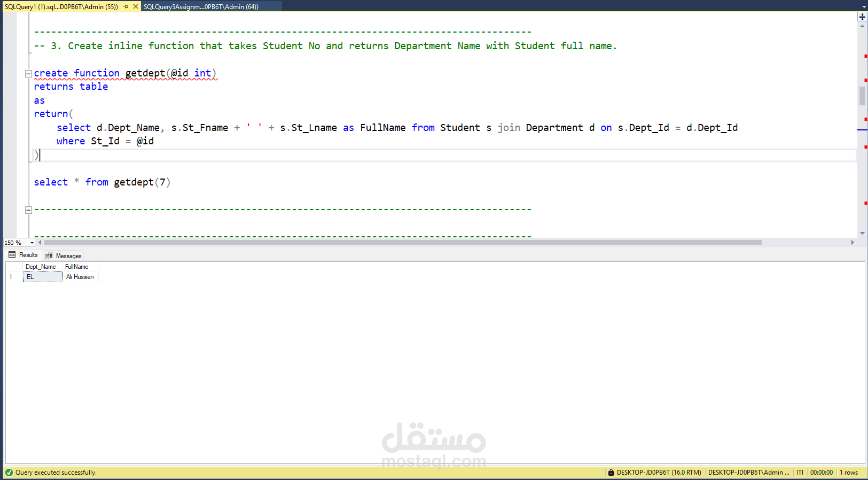Click the results grid select-all corner cell
The width and height of the screenshot is (868, 480).
tap(14, 267)
